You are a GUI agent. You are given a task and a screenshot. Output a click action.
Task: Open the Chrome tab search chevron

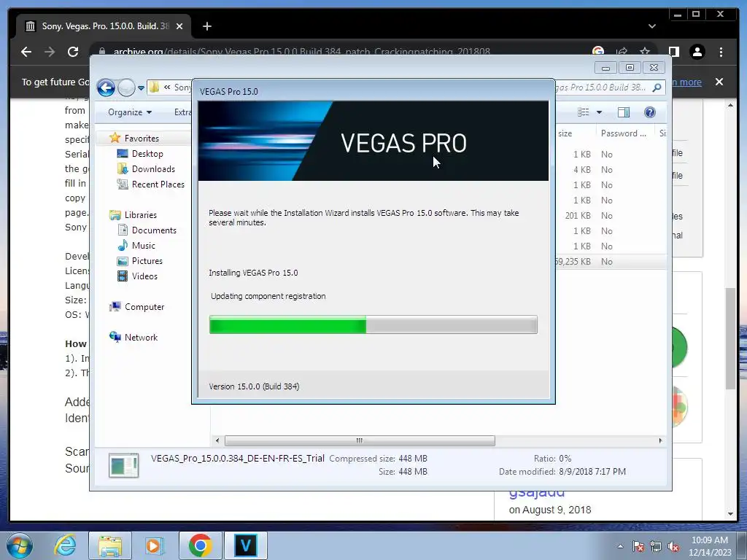(x=651, y=26)
